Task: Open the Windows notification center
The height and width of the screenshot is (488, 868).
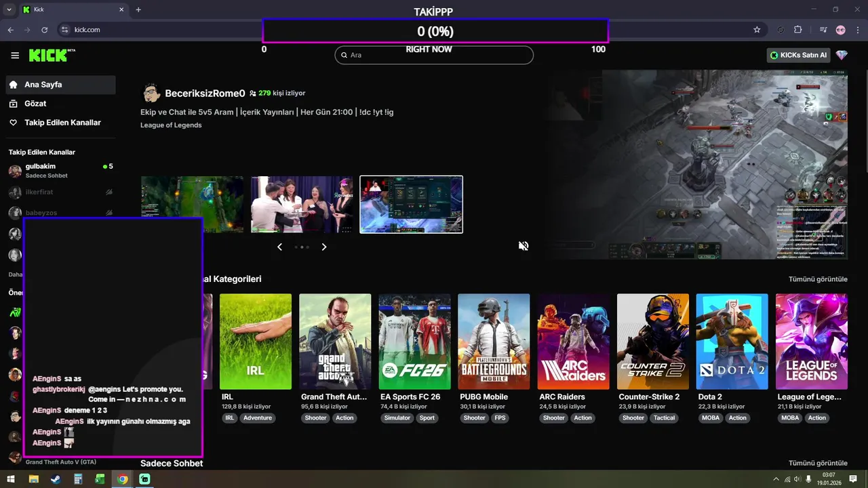Action: [x=854, y=479]
